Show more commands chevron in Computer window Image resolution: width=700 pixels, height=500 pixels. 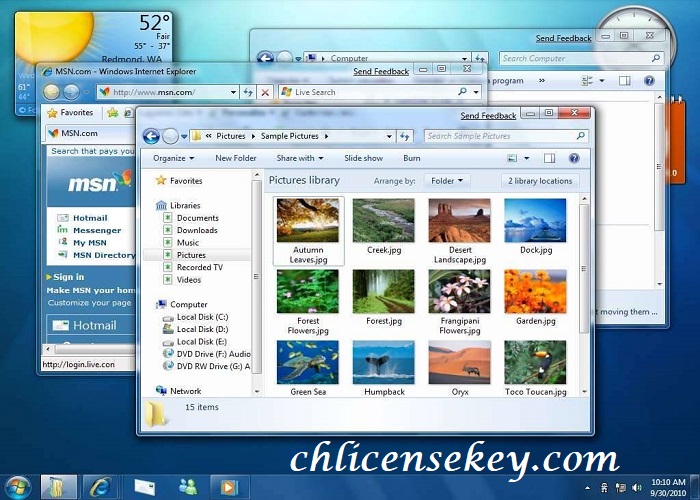pyautogui.click(x=542, y=81)
